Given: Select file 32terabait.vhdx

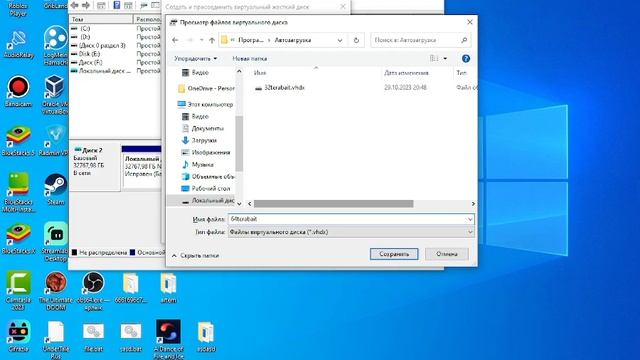Looking at the screenshot, I should click(280, 87).
